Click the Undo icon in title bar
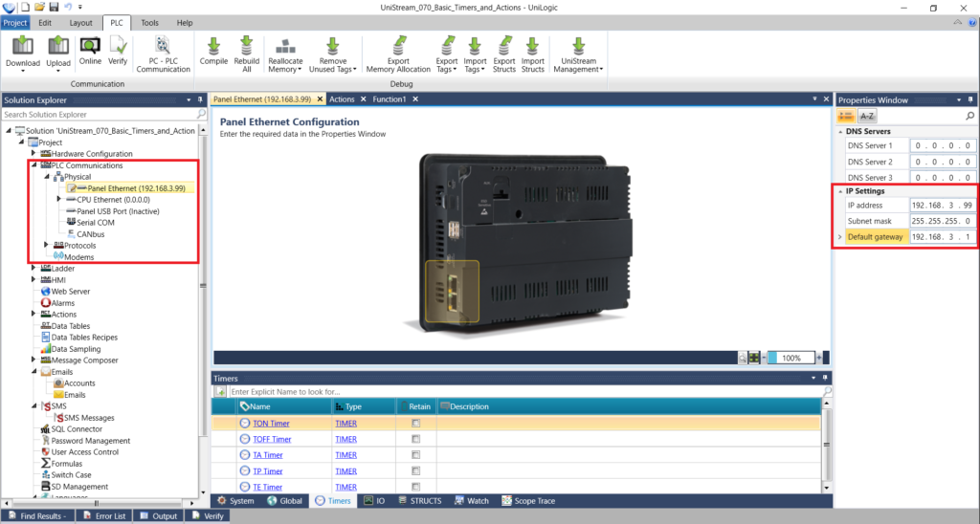Image resolution: width=980 pixels, height=524 pixels. point(68,7)
